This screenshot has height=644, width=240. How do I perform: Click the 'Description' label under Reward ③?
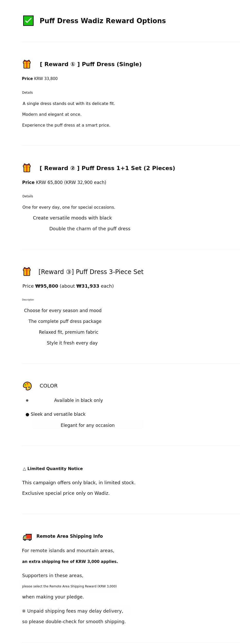pos(28,300)
